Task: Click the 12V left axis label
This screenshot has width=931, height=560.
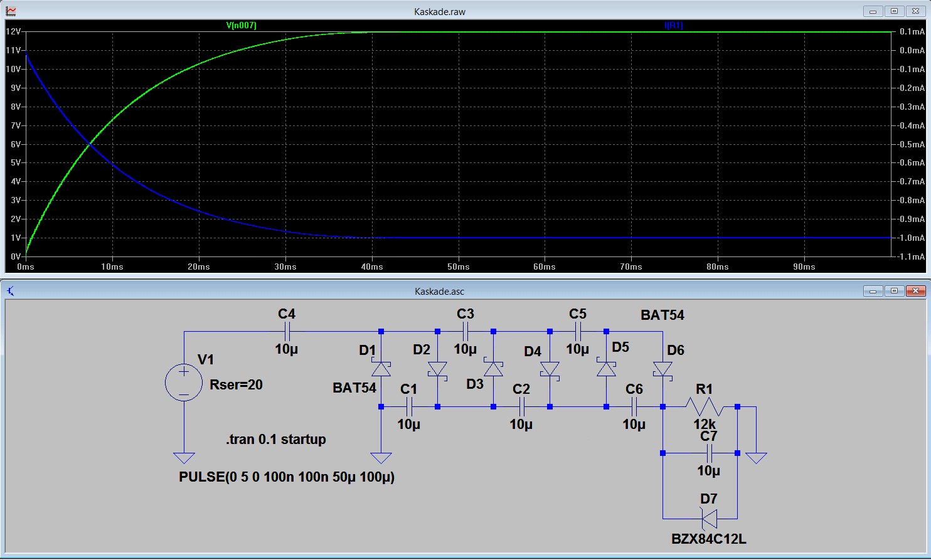Action: click(x=13, y=31)
